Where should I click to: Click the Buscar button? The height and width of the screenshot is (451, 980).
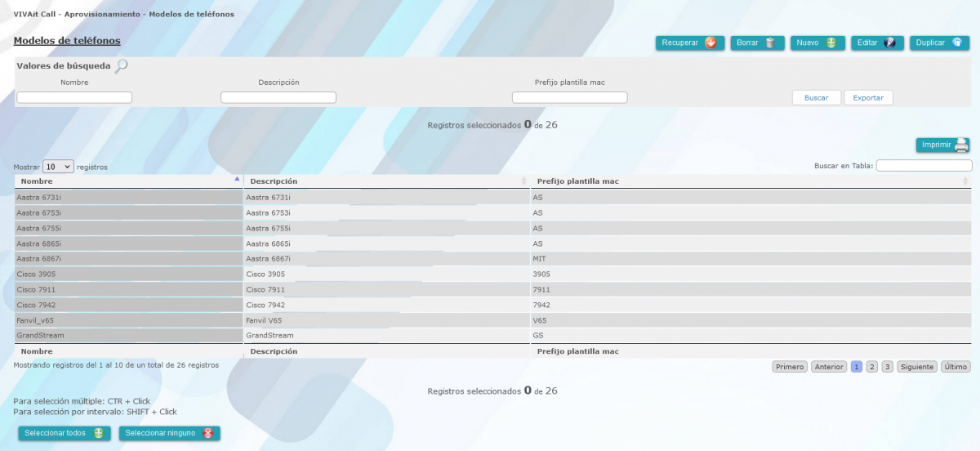pos(817,97)
